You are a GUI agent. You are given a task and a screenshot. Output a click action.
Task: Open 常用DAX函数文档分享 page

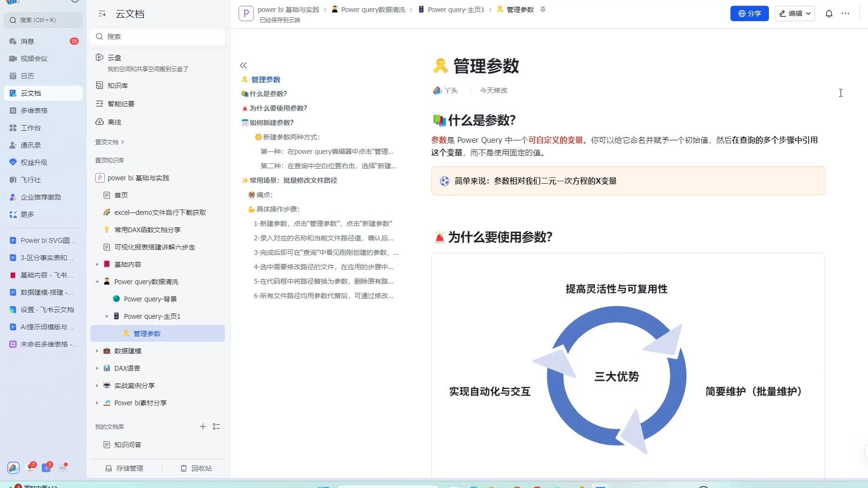click(x=158, y=230)
